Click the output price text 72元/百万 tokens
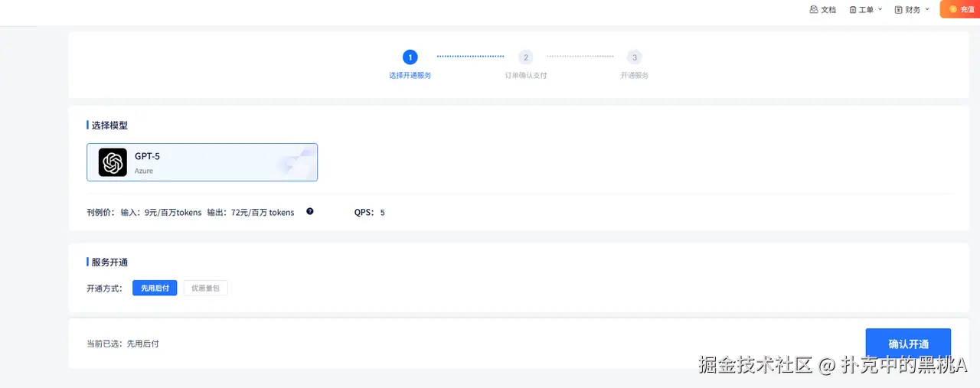 tap(263, 212)
